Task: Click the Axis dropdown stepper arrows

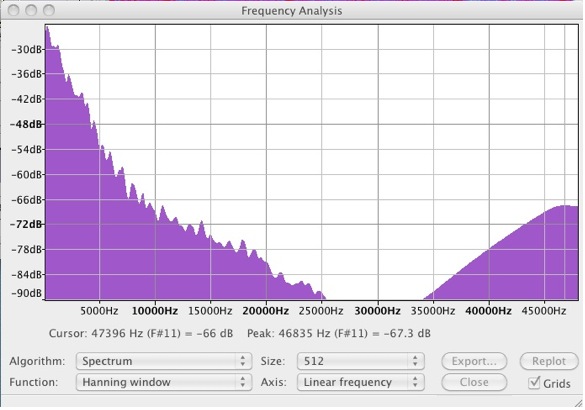Action: 415,382
